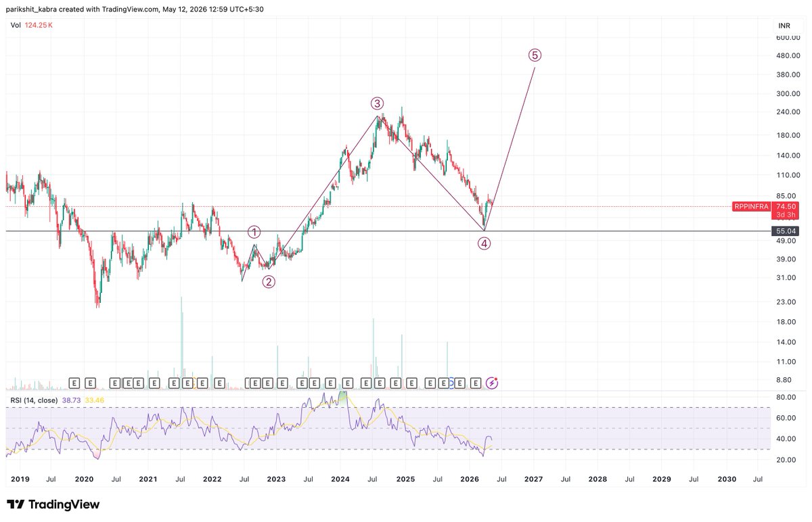This screenshot has width=812, height=522.
Task: Click the 20.00 RSI scale label
Action: coord(788,460)
